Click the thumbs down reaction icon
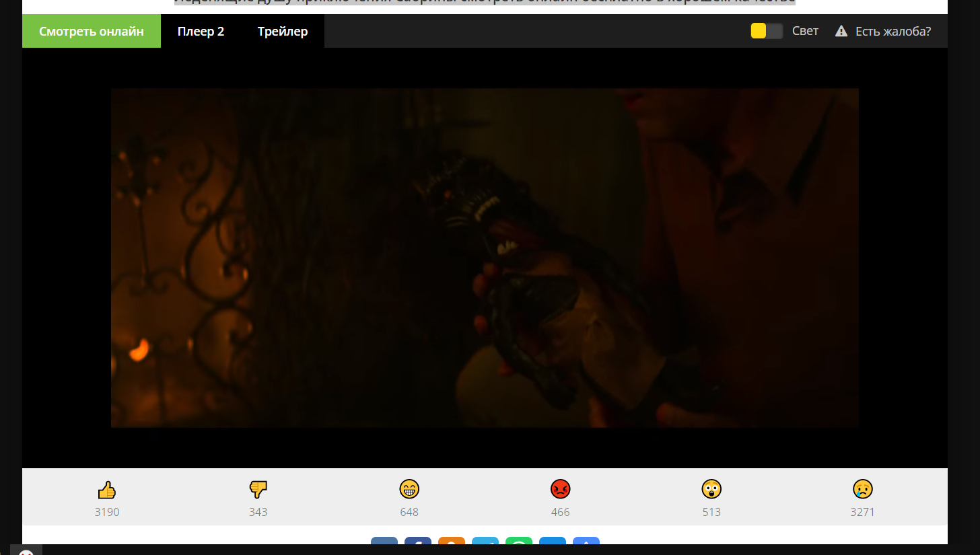Screen dimensions: 980x555 coord(258,489)
